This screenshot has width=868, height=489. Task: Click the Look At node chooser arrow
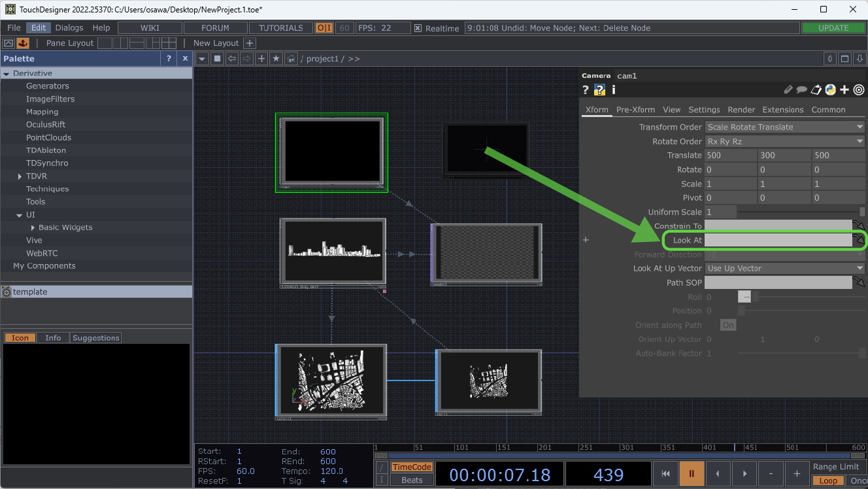tap(860, 241)
